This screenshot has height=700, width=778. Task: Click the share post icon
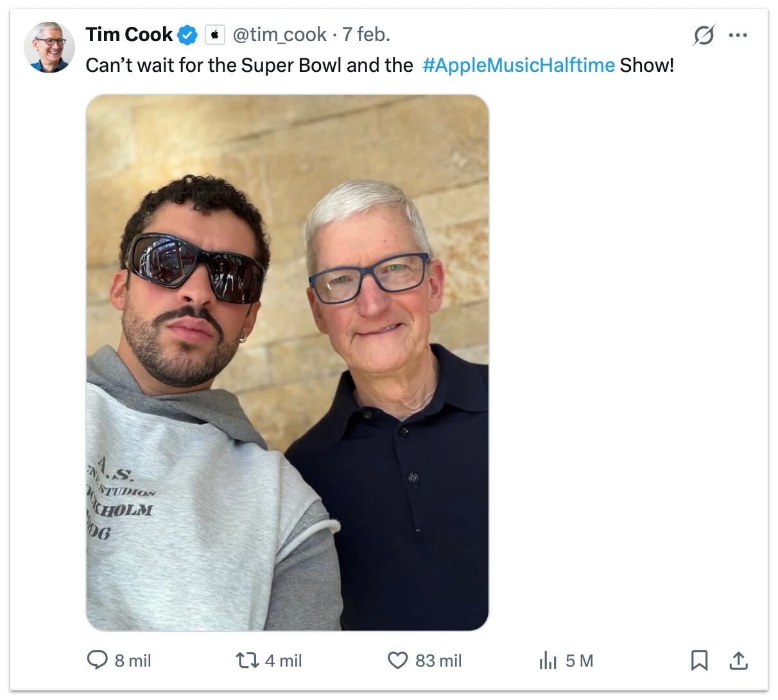click(739, 660)
